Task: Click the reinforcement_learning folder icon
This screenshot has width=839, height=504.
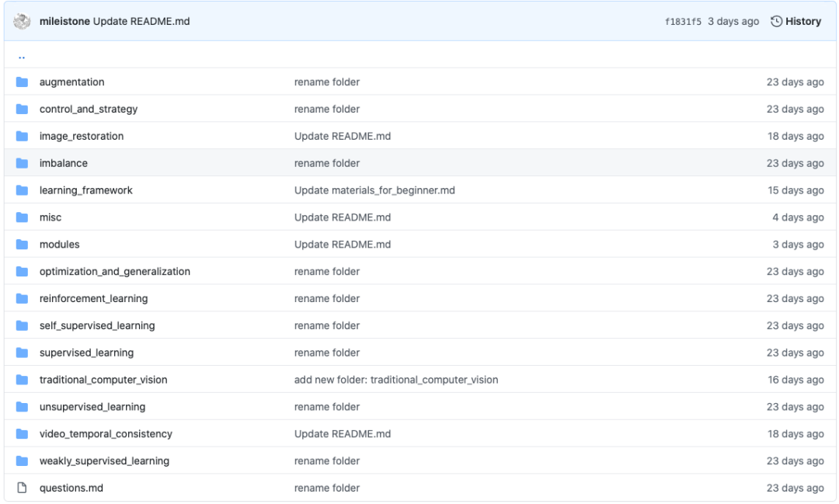Action: tap(22, 298)
